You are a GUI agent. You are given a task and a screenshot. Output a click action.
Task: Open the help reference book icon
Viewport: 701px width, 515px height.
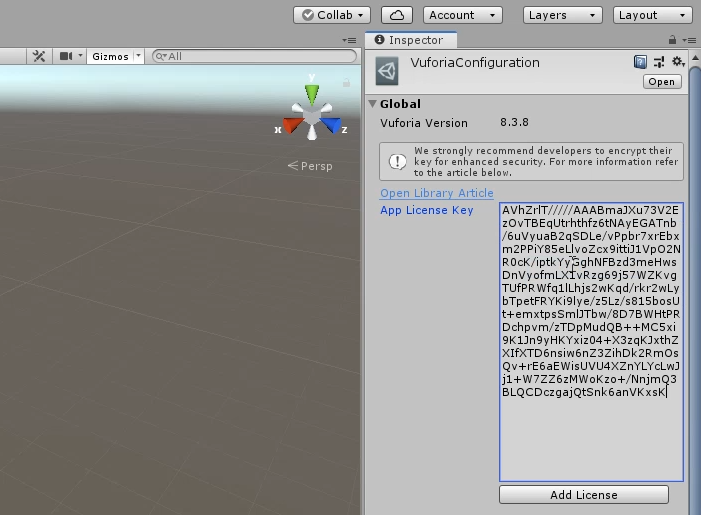(x=640, y=62)
